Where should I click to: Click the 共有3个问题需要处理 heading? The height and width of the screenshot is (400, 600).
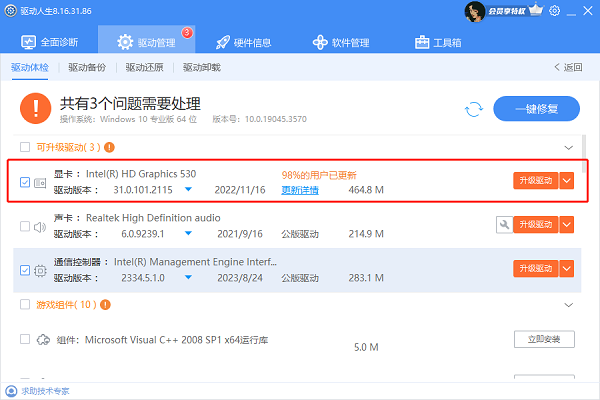coord(130,104)
